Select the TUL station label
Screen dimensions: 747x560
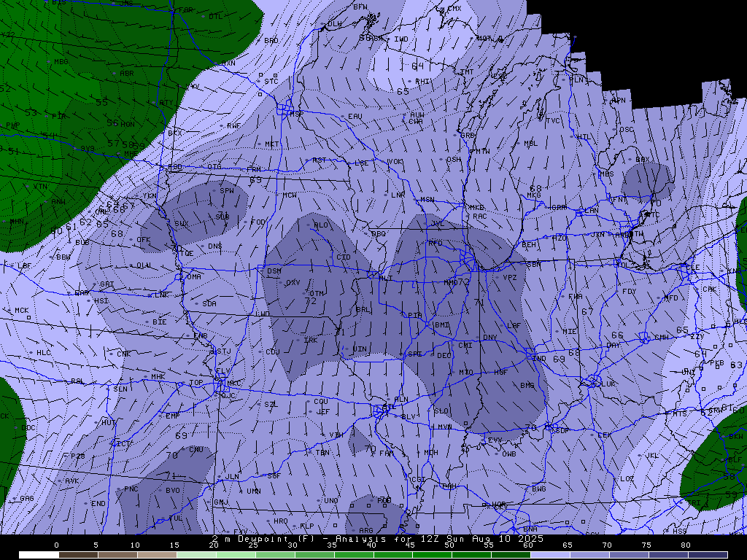(175, 518)
